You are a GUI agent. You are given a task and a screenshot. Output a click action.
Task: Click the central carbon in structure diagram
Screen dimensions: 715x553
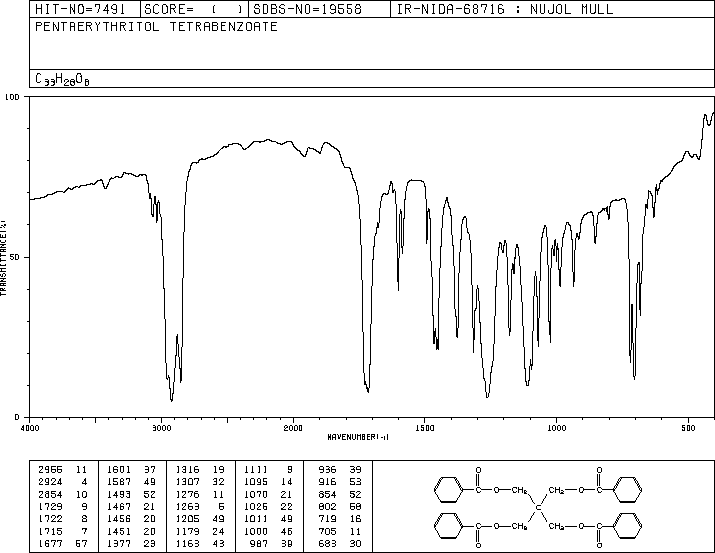click(539, 507)
